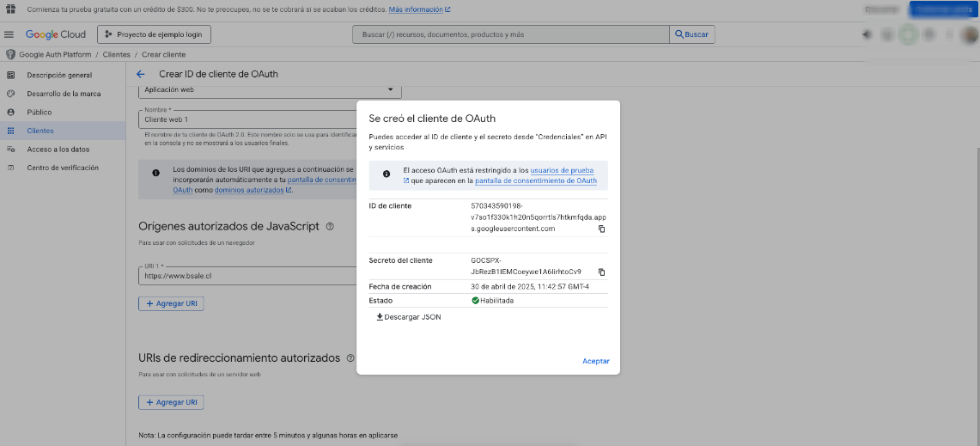Go back using the arrow beside Crear ID de cliente
Image resolution: width=980 pixels, height=446 pixels.
[141, 74]
